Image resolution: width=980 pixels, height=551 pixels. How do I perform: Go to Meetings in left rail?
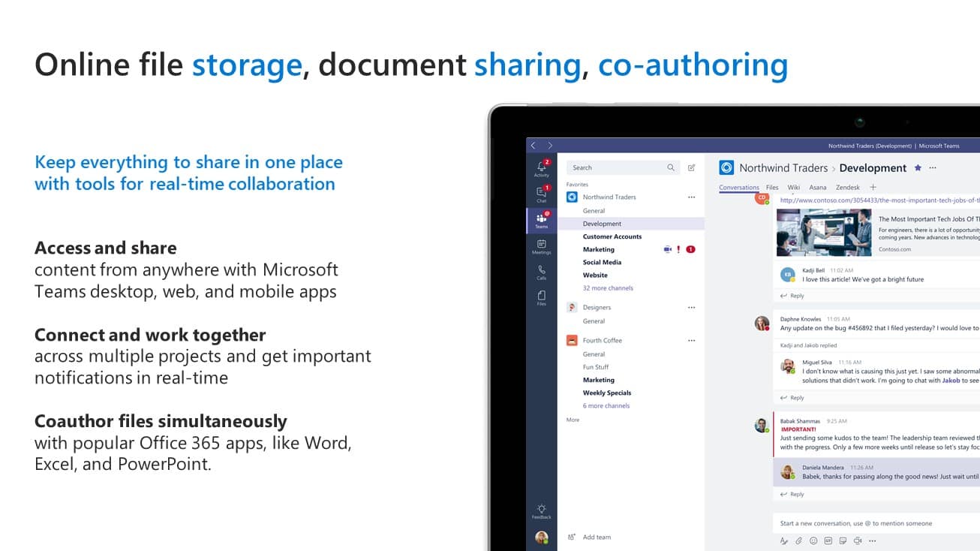point(541,246)
